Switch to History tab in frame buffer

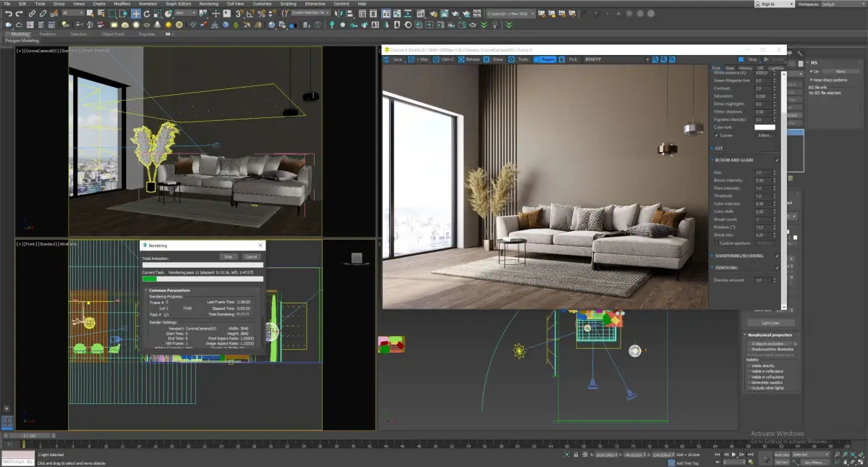(744, 67)
